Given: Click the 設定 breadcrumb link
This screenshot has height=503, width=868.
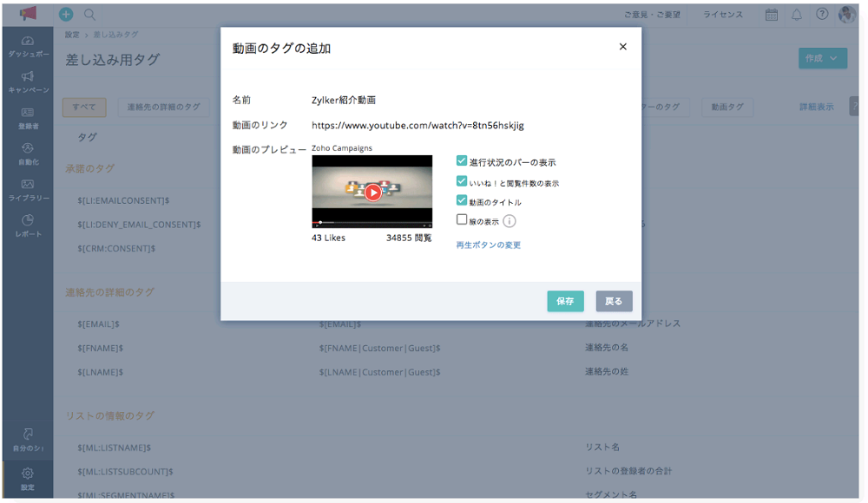Looking at the screenshot, I should coord(72,35).
